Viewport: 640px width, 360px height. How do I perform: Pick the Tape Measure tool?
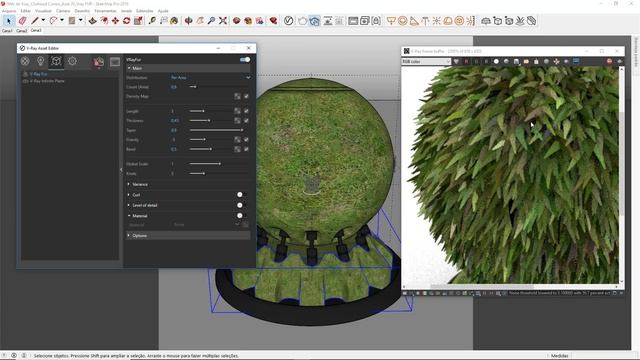(152, 20)
